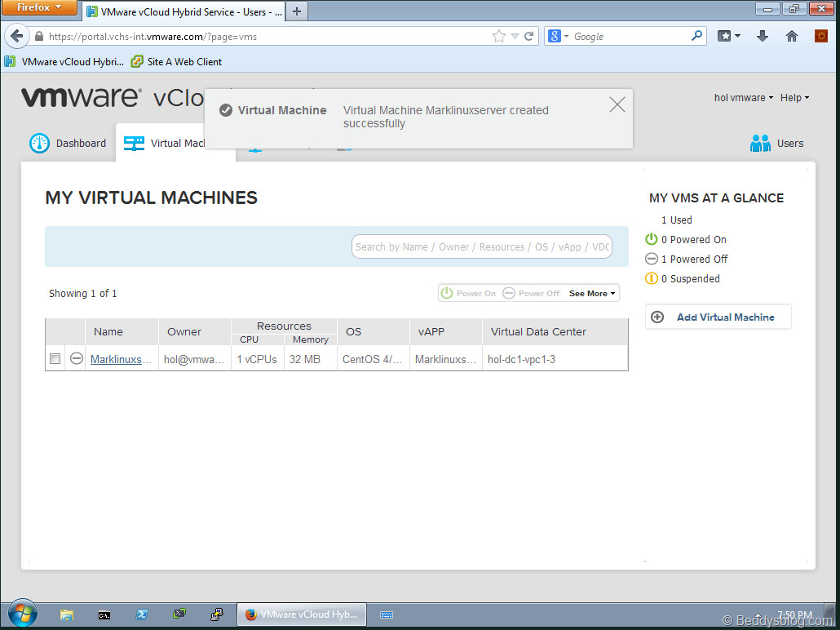The height and width of the screenshot is (630, 840).
Task: Click the OS column header
Action: click(374, 332)
